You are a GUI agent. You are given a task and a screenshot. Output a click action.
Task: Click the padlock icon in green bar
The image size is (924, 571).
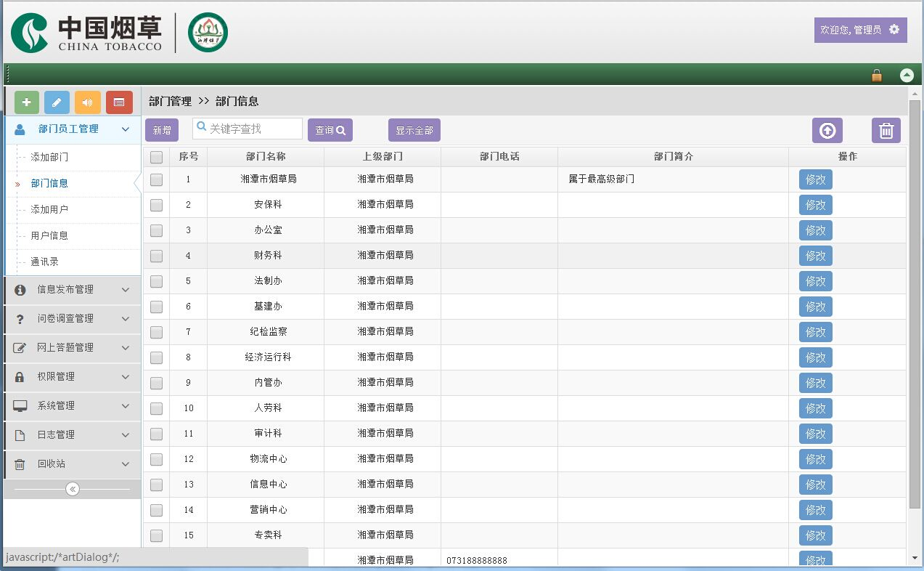pyautogui.click(x=876, y=75)
